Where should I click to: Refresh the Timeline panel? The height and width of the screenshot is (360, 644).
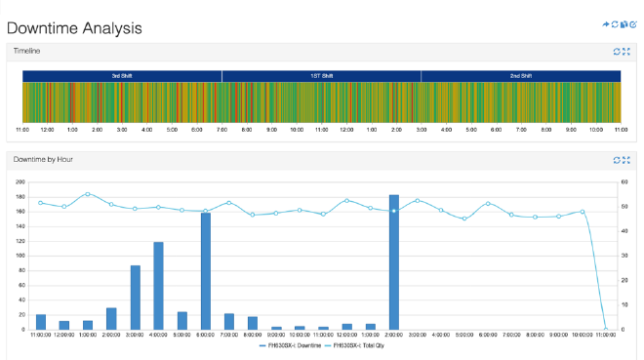click(x=617, y=52)
